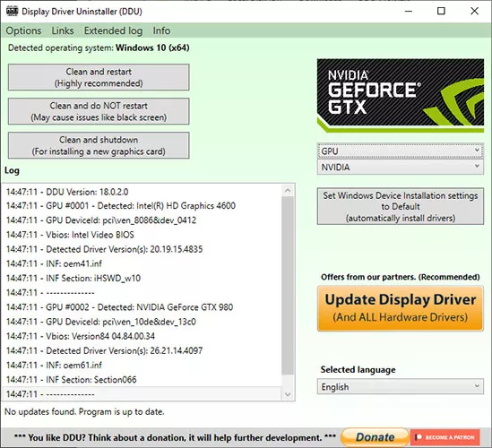Click the DDU app icon in title bar
The height and width of the screenshot is (448, 492).
[12, 12]
